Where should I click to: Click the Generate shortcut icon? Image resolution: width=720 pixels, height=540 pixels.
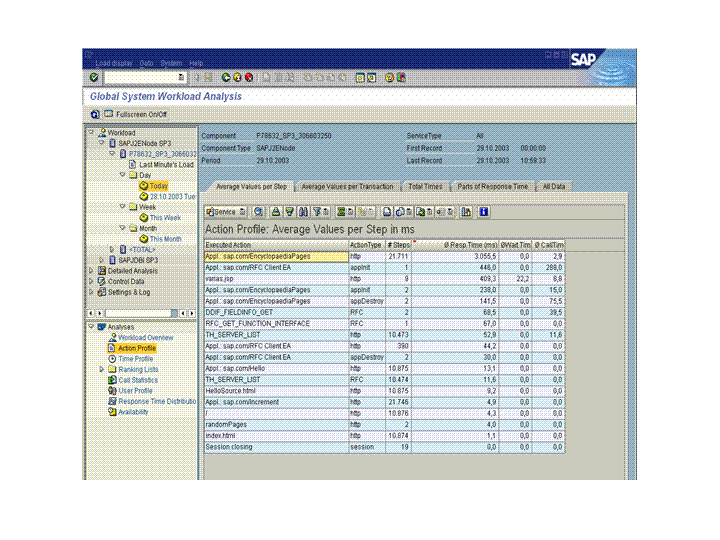pyautogui.click(x=371, y=78)
